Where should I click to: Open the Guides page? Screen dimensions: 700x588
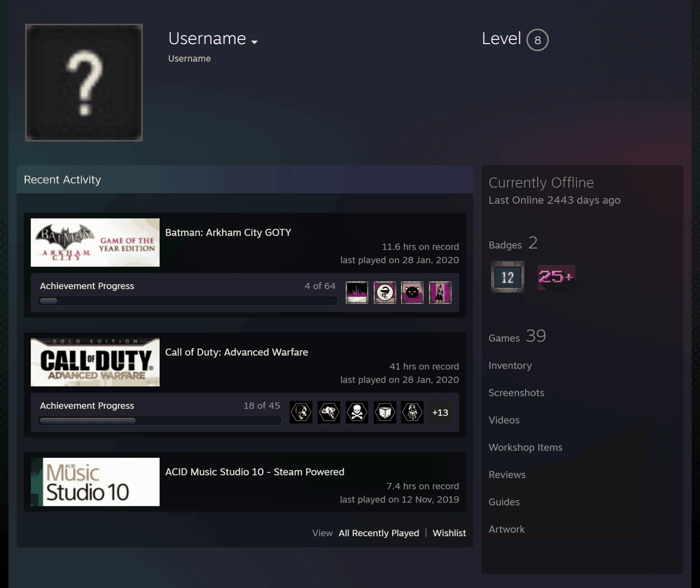point(504,502)
